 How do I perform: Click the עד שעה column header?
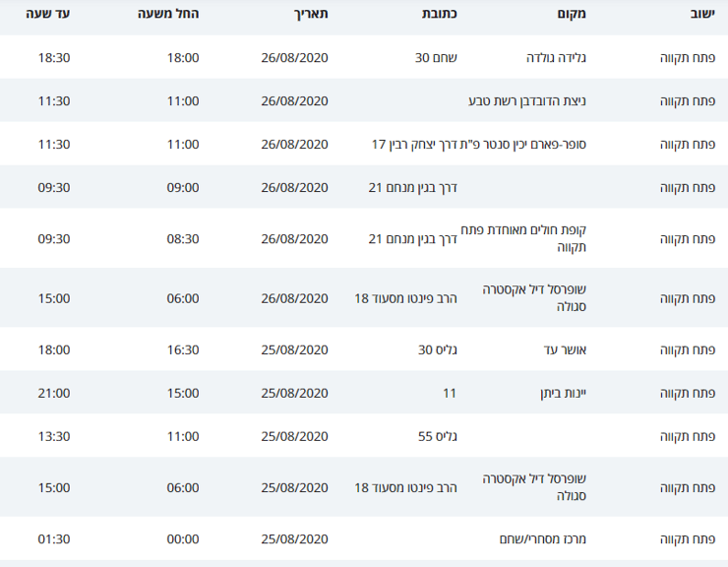pos(49,16)
